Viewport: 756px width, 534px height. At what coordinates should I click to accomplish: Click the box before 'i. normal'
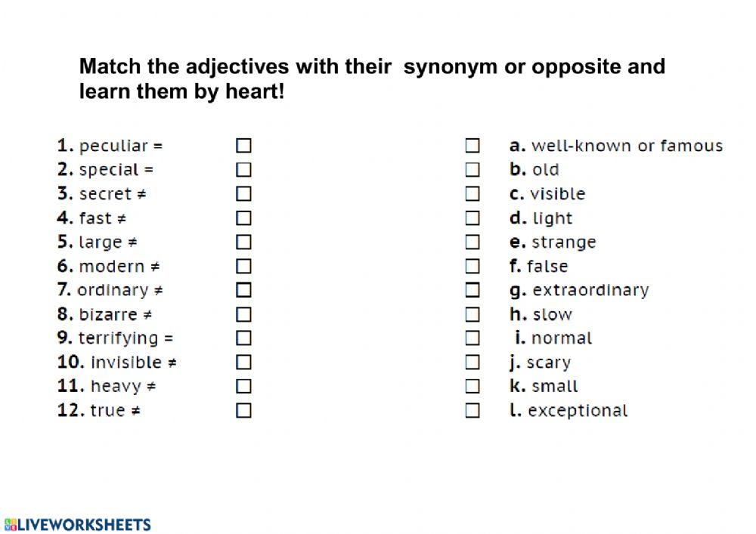[472, 338]
